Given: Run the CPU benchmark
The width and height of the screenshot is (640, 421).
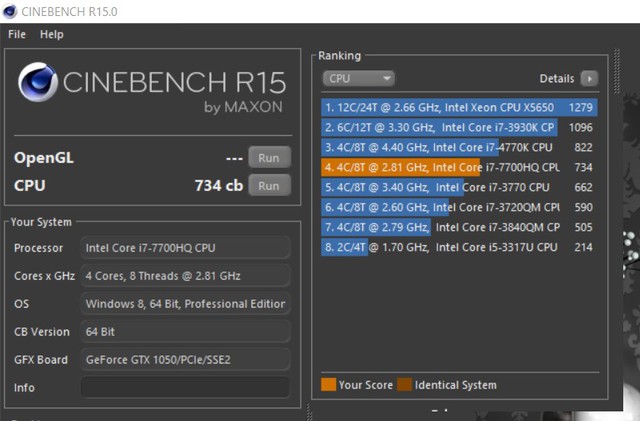Looking at the screenshot, I should [269, 186].
